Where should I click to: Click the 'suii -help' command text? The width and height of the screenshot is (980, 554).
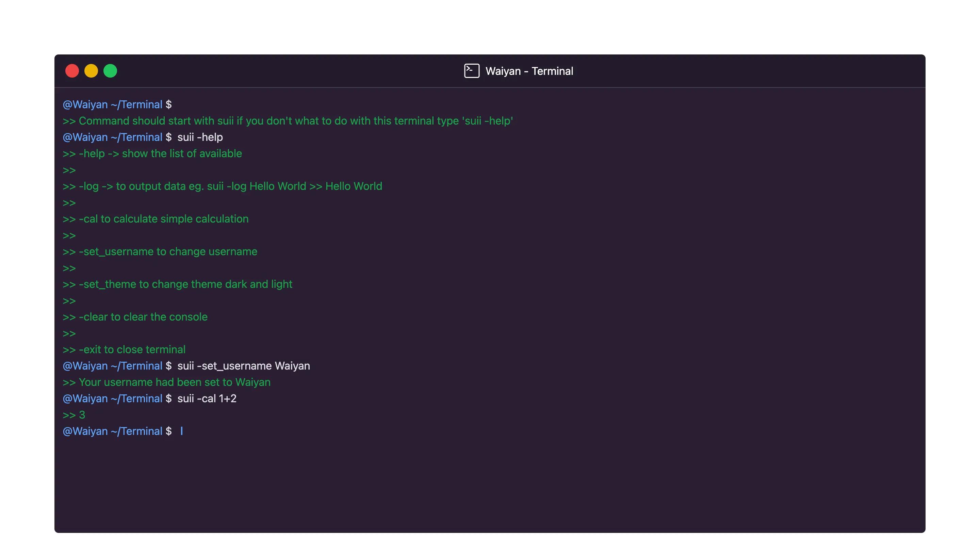pos(200,137)
